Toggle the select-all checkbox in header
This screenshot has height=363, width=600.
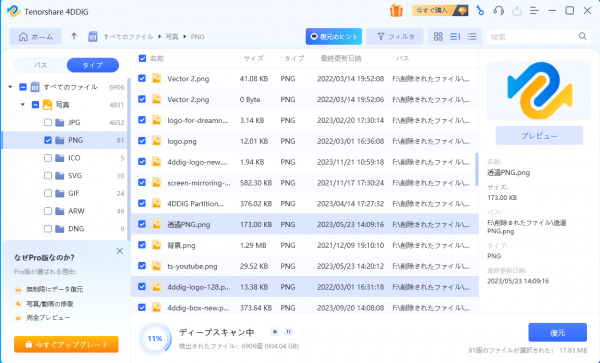tap(142, 58)
